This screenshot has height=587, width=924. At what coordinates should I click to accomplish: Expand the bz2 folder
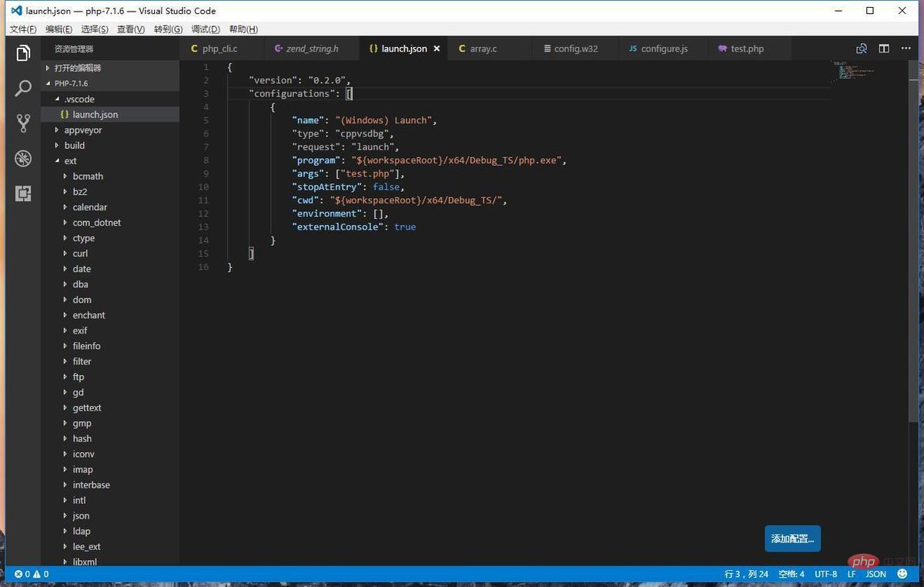[x=110, y=192]
